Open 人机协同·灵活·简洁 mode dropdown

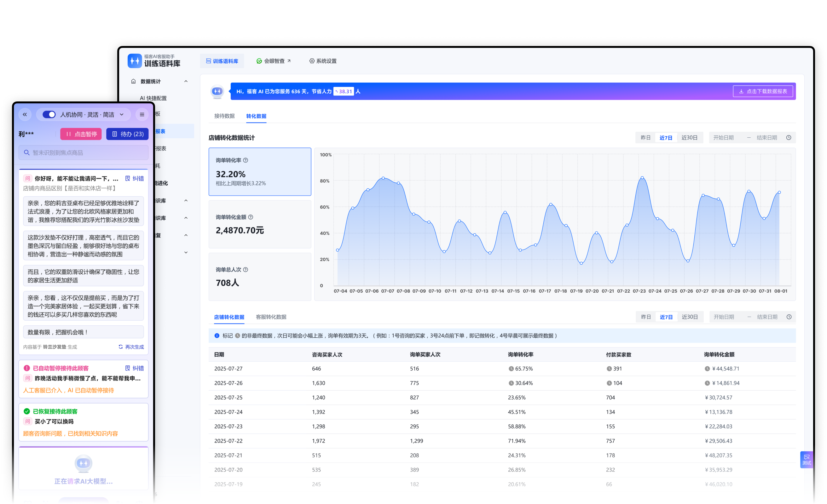pos(122,115)
